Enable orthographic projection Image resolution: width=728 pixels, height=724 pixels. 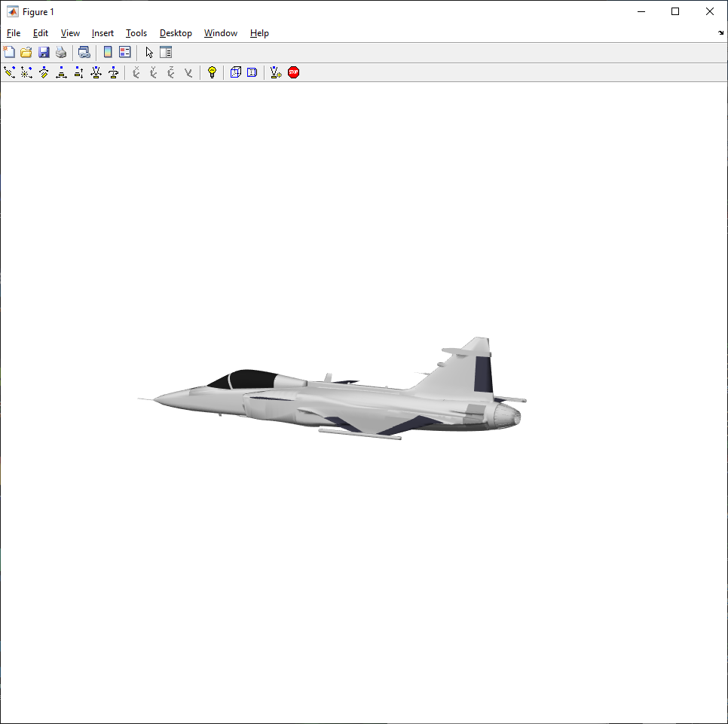(235, 72)
